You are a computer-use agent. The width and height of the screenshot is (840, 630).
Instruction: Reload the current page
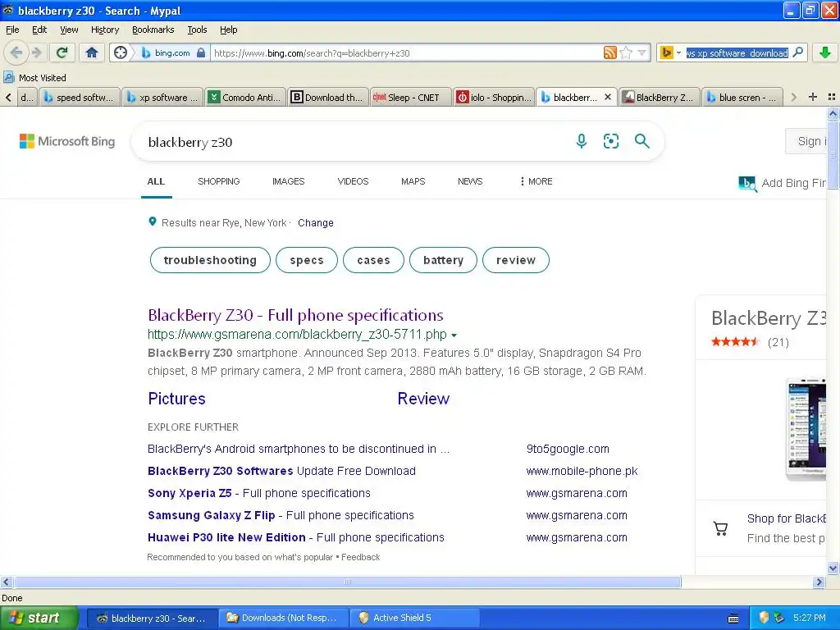[62, 52]
